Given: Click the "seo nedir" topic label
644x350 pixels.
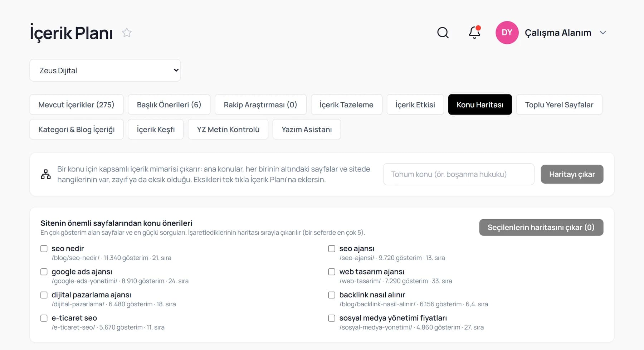Looking at the screenshot, I should click(68, 248).
